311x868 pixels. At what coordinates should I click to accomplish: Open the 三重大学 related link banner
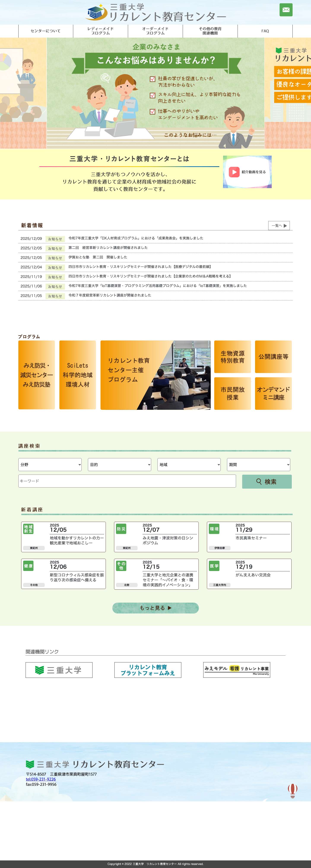click(x=59, y=670)
